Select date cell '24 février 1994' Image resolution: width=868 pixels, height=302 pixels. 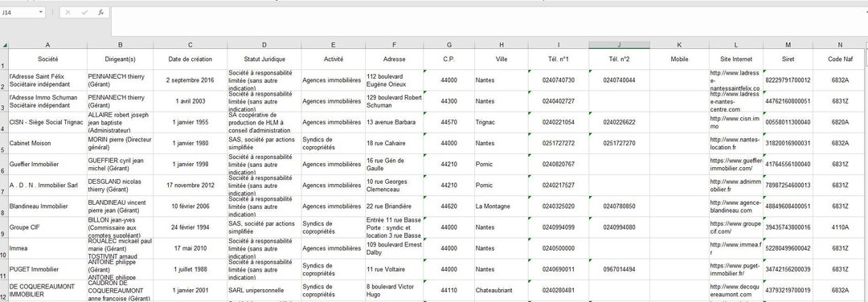190,227
